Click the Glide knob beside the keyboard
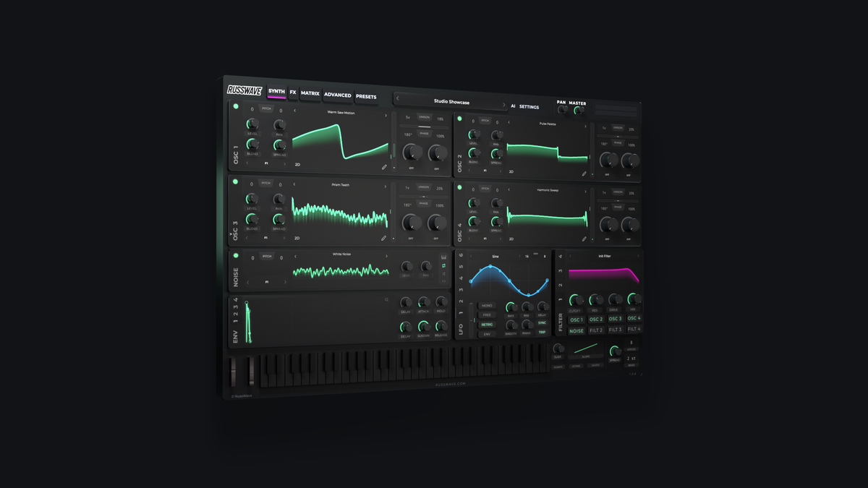The height and width of the screenshot is (488, 868). pos(558,348)
